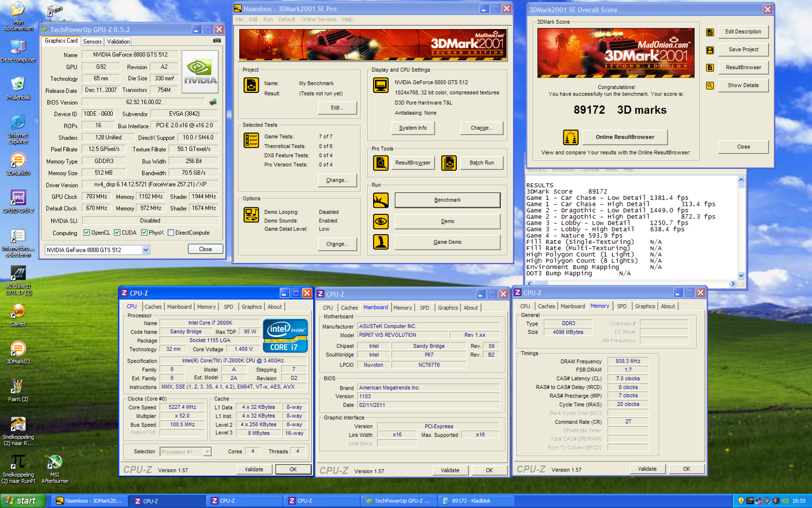
Task: Open the MSI Afterburner desktop shortcut
Action: (x=55, y=469)
